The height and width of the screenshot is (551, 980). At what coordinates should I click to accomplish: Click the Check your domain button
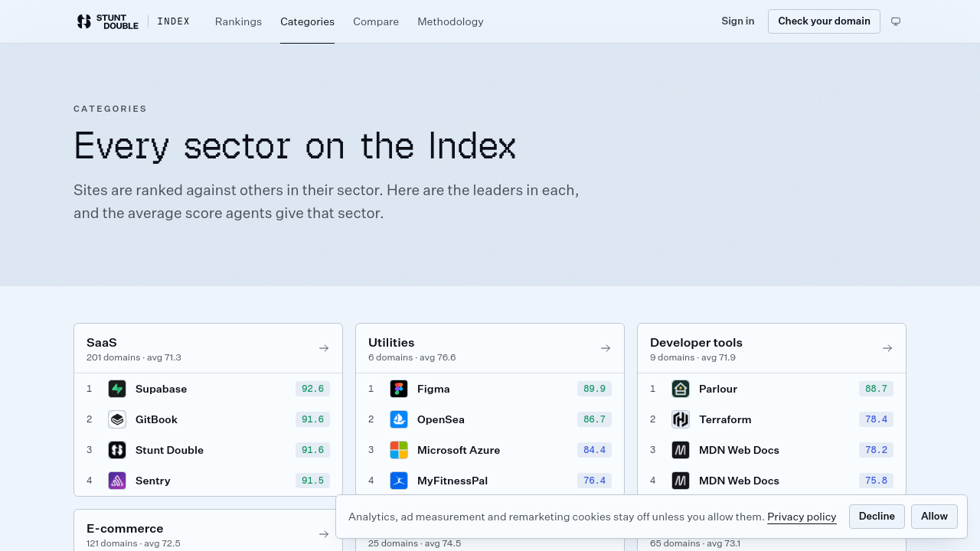pyautogui.click(x=824, y=21)
